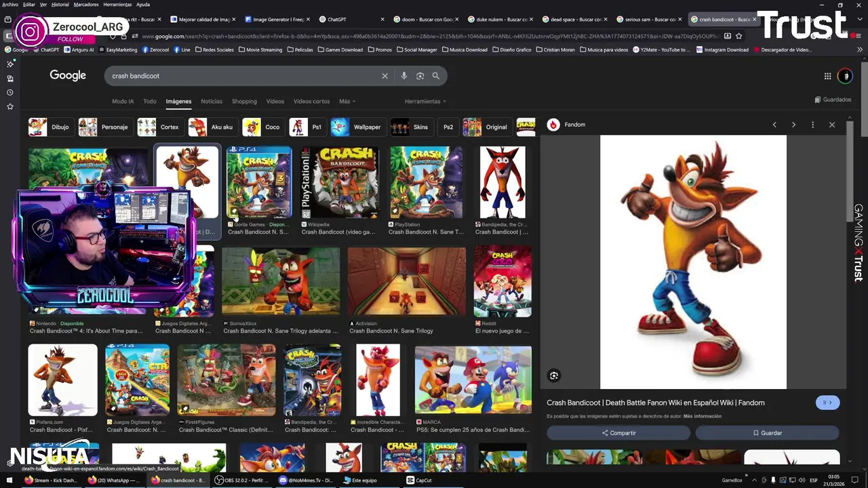This screenshot has height=488, width=868.
Task: Open three-dot options menu in the preview panel
Action: pos(812,125)
